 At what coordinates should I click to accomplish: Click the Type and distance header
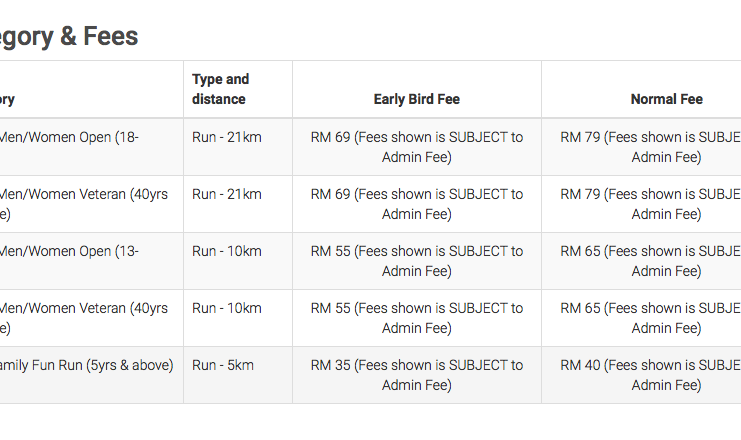click(220, 89)
